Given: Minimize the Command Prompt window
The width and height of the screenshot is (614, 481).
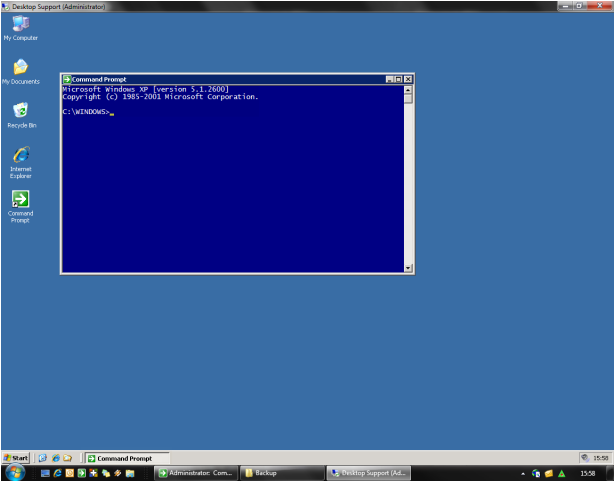Looking at the screenshot, I should [389, 79].
